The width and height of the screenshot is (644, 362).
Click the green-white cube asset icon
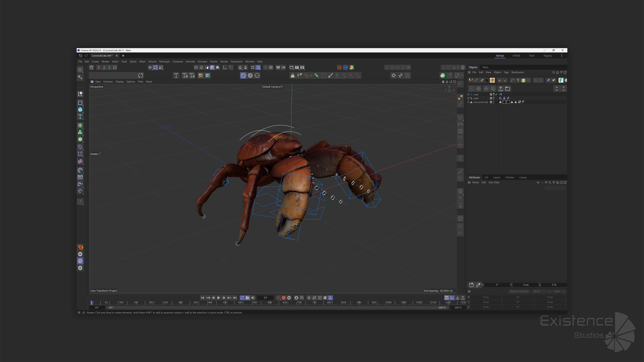(443, 75)
